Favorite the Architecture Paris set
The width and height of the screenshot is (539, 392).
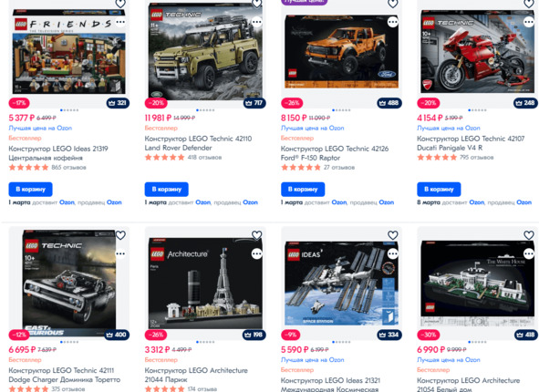click(257, 235)
